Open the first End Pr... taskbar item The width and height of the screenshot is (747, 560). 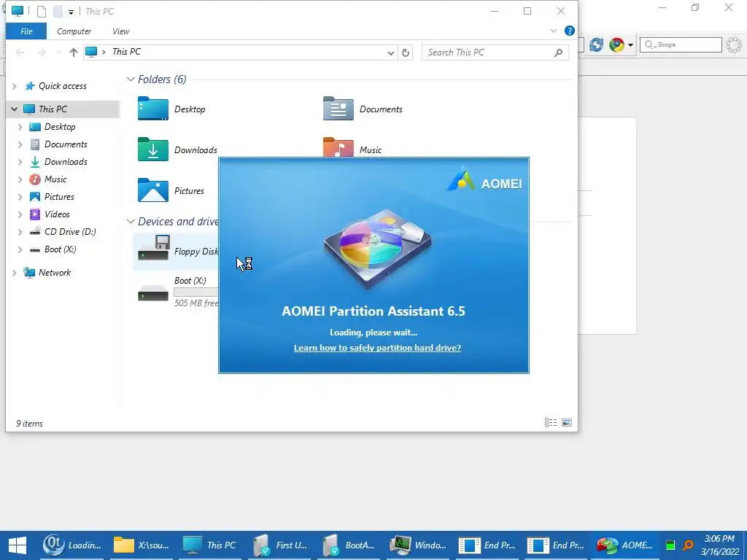(487, 545)
